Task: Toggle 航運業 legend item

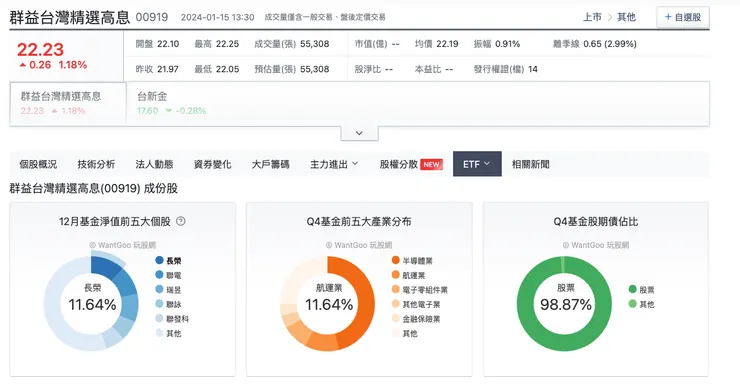Action: [x=409, y=275]
